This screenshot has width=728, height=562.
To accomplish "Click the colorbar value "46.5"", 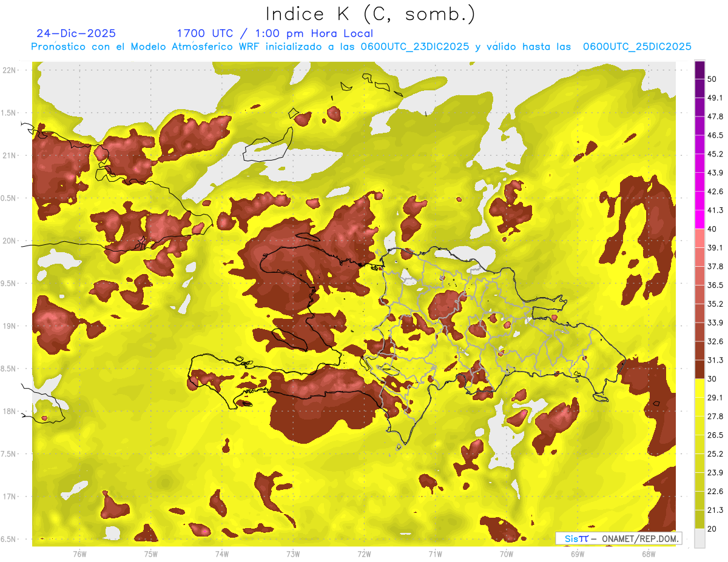I will (715, 135).
